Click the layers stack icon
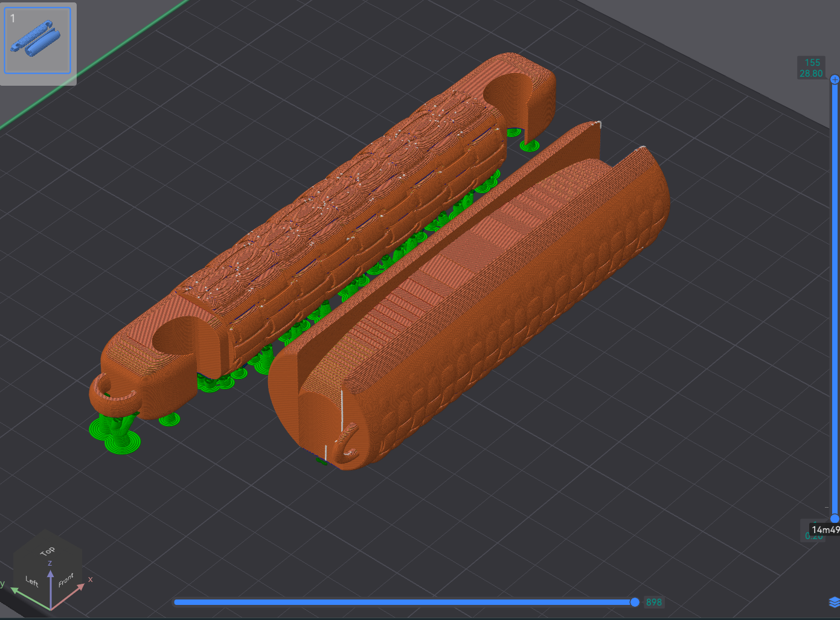Viewport: 840px width, 620px height. click(835, 602)
